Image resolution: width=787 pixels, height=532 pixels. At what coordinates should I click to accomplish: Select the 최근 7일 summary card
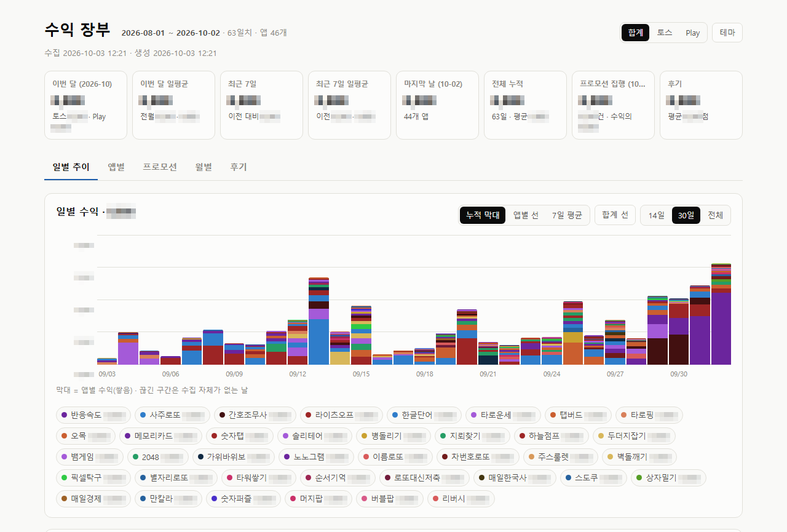[x=261, y=105]
